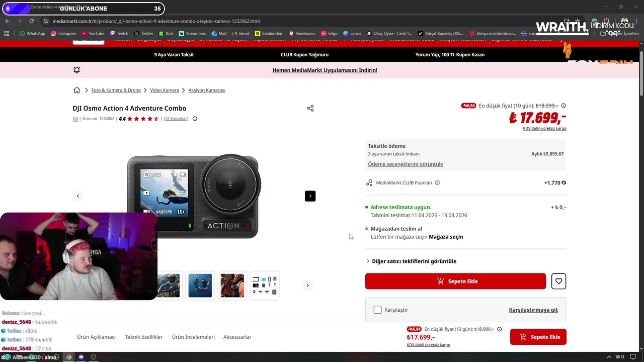Click the Chrome icon in the taskbar
The height and width of the screenshot is (362, 644).
(x=68, y=357)
